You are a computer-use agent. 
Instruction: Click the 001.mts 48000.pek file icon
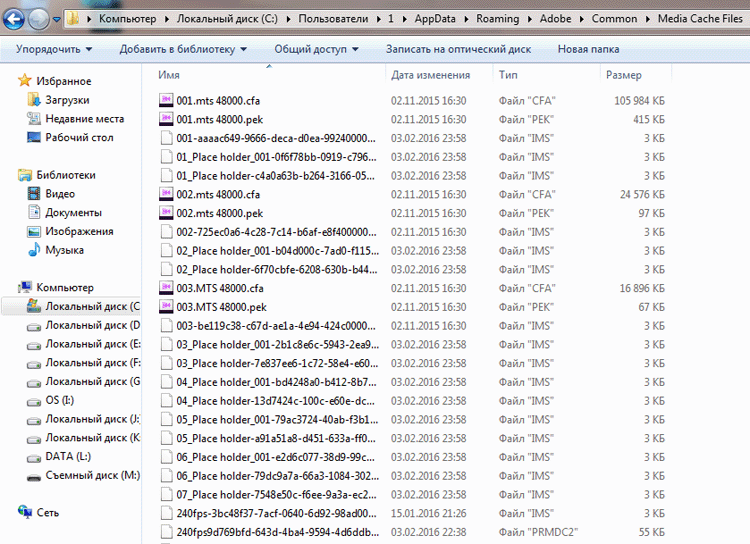coord(166,119)
